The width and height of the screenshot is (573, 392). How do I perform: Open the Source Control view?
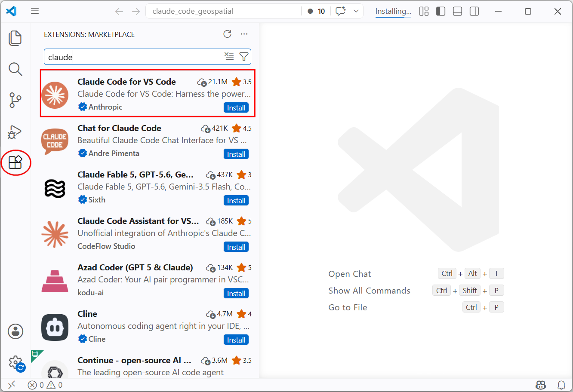15,100
